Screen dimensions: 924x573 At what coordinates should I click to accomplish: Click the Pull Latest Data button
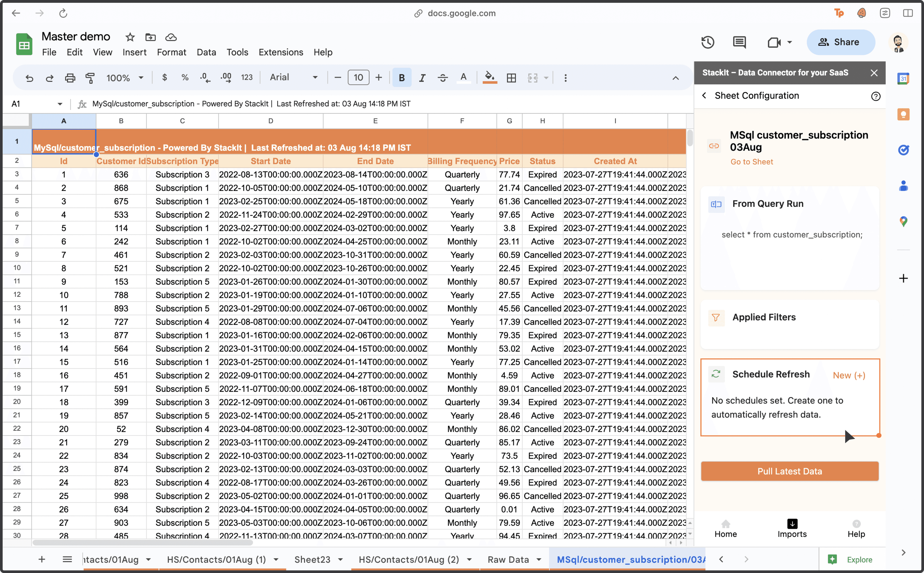[x=790, y=471]
